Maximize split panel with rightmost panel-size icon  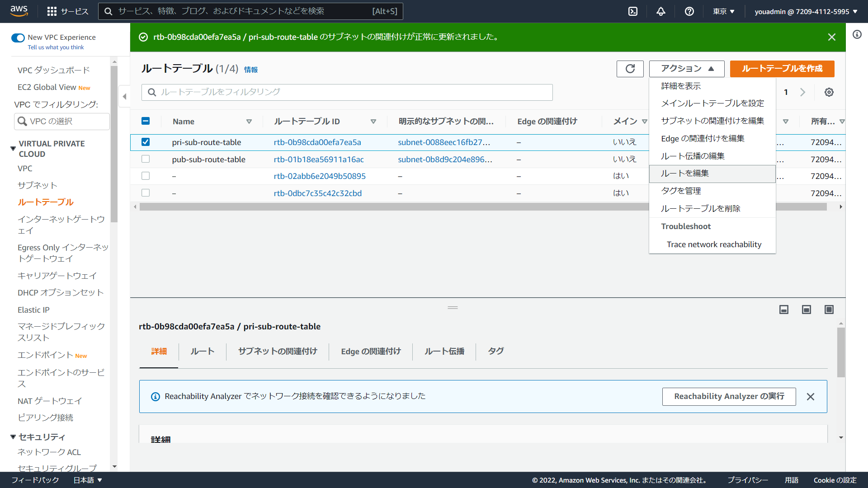click(829, 310)
